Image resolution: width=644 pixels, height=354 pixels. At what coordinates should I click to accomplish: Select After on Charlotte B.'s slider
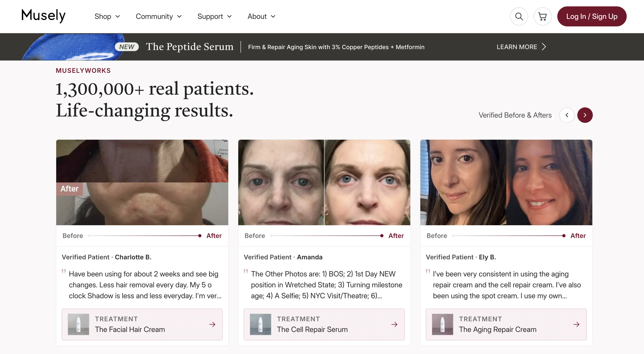pyautogui.click(x=214, y=235)
